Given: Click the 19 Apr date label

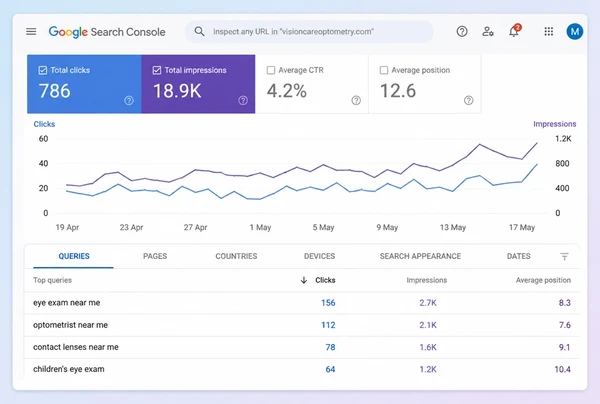Looking at the screenshot, I should [x=67, y=227].
